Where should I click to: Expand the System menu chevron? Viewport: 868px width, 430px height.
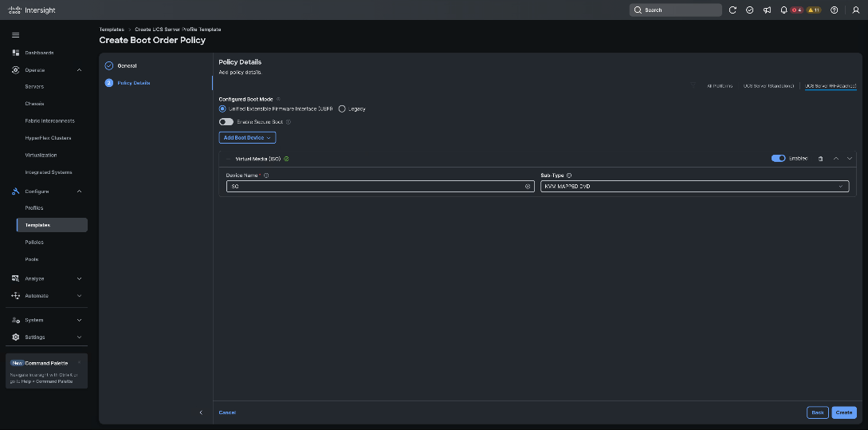[x=79, y=320]
